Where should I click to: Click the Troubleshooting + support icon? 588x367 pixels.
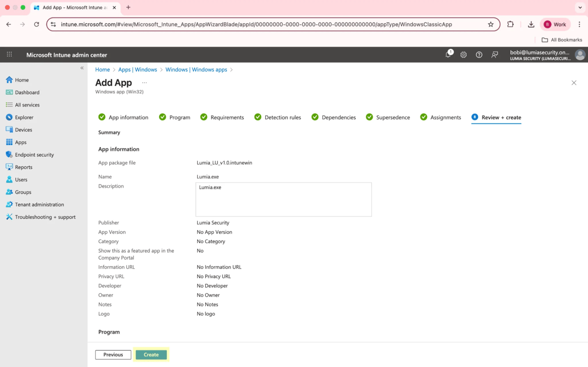pyautogui.click(x=9, y=216)
